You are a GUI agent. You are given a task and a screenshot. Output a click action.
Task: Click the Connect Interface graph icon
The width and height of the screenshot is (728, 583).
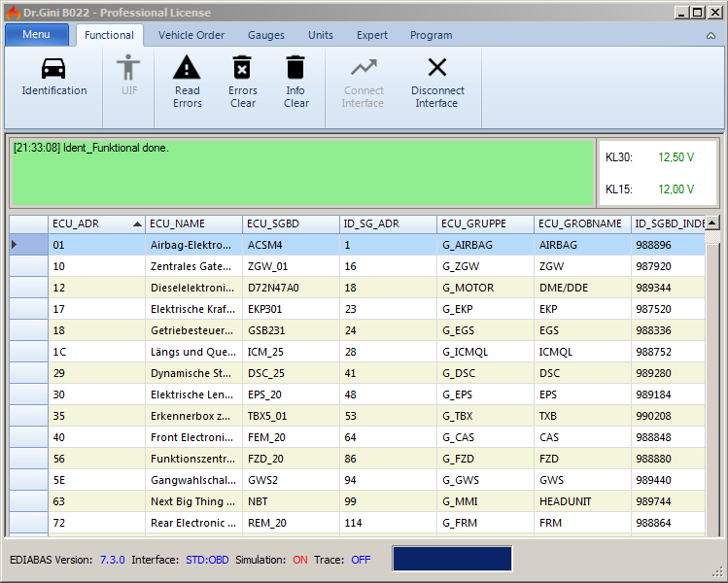pos(364,67)
